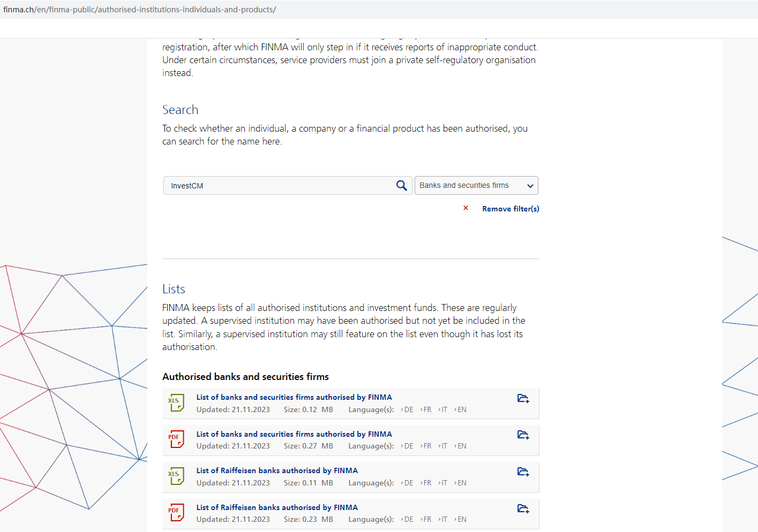This screenshot has width=758, height=532.
Task: Select DE language for XLS banks securities list
Action: click(408, 410)
